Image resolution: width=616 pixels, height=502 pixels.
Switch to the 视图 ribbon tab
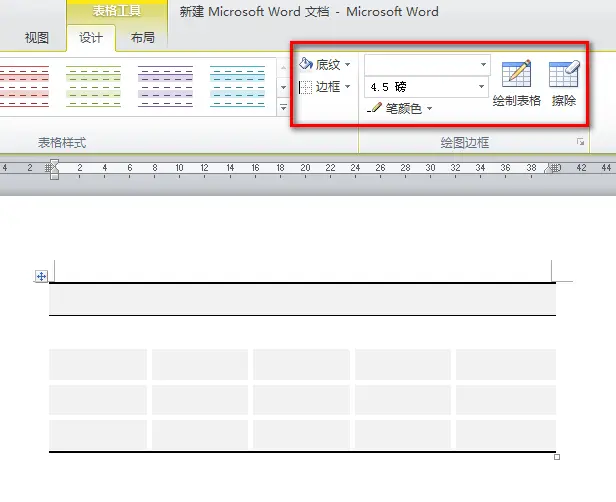[x=37, y=38]
